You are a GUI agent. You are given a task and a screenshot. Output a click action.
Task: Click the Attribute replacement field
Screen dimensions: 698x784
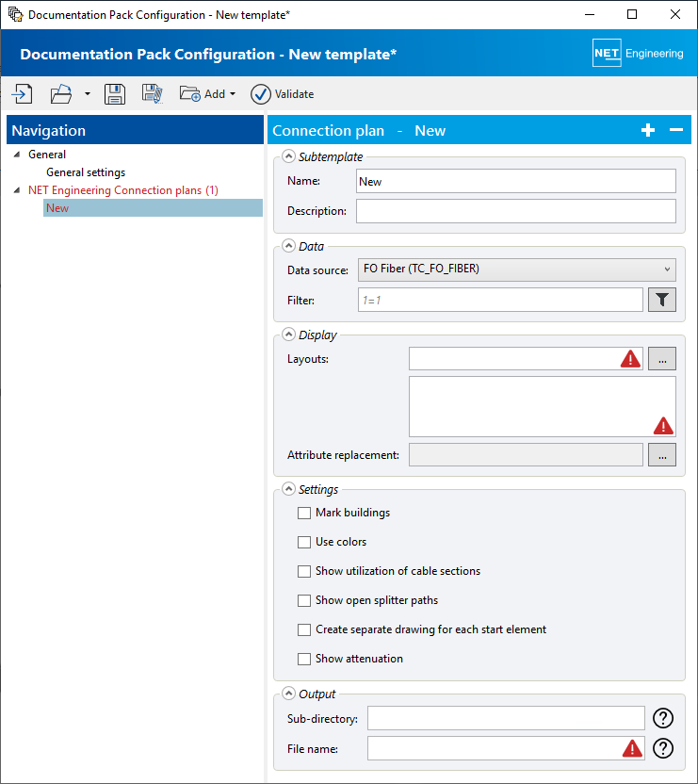click(x=526, y=454)
